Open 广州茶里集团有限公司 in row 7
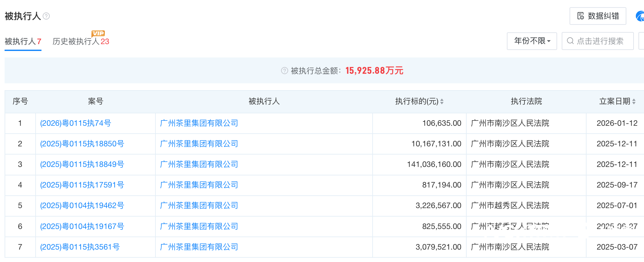This screenshot has height=262, width=644. (199, 247)
